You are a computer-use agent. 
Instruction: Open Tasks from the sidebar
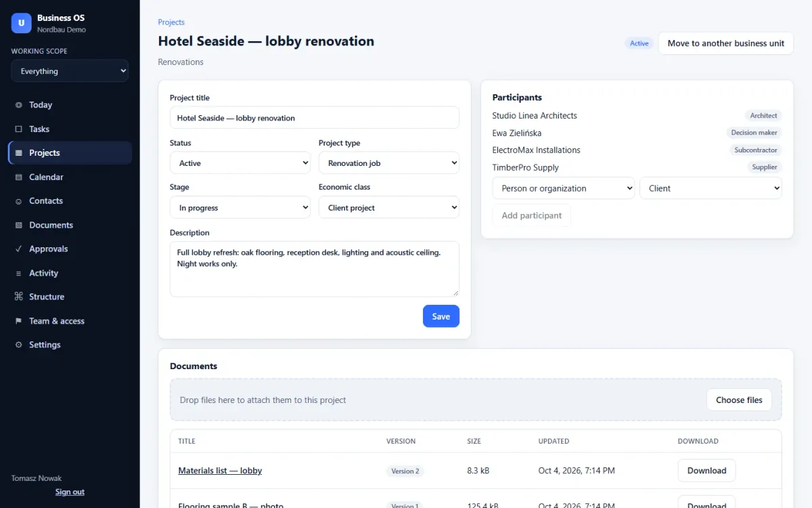[x=70, y=129]
